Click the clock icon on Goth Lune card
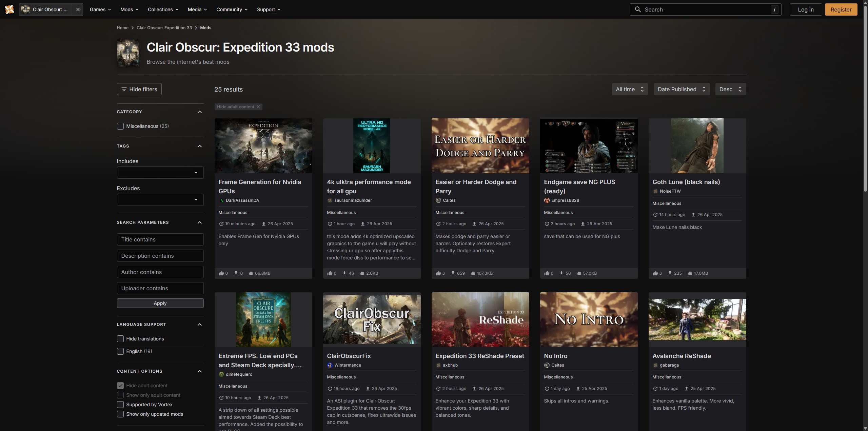Image resolution: width=868 pixels, height=431 pixels. point(655,214)
